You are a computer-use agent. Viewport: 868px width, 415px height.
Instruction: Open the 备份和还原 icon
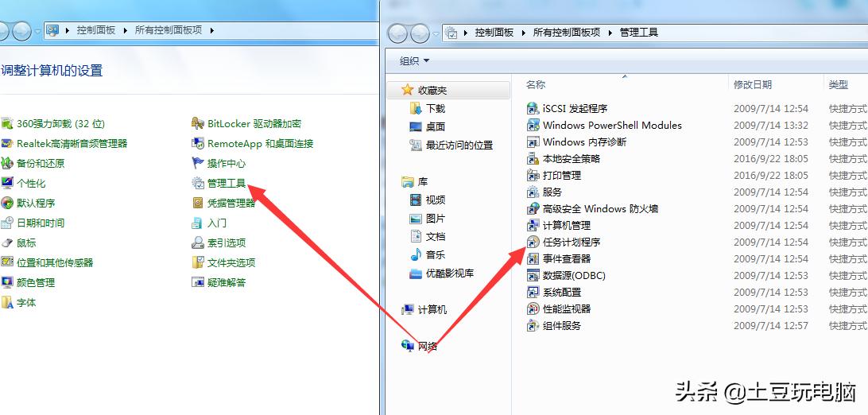pos(6,163)
